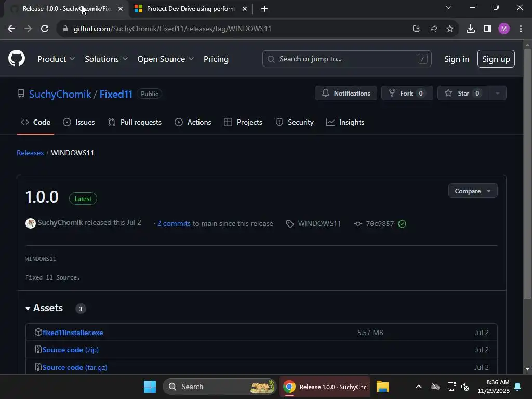Open the Actions tab
The height and width of the screenshot is (399, 532).
tap(193, 122)
